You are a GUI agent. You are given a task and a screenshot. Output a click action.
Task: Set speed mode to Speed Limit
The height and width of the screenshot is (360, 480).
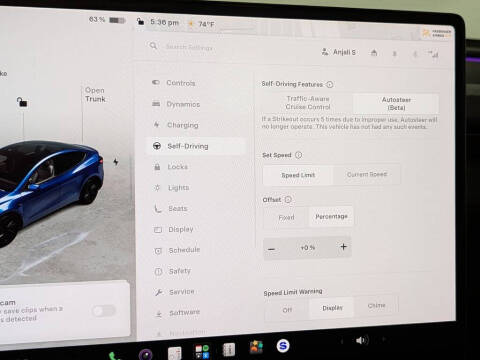pos(298,175)
